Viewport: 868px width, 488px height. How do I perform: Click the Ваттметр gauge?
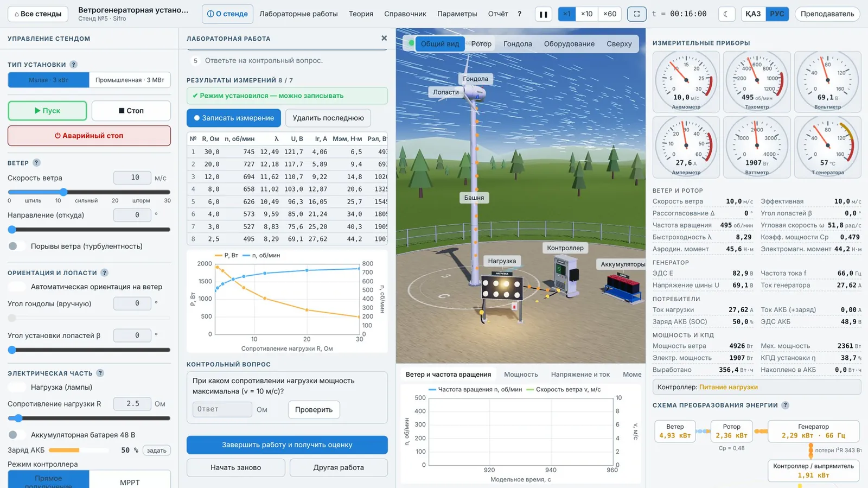[757, 147]
